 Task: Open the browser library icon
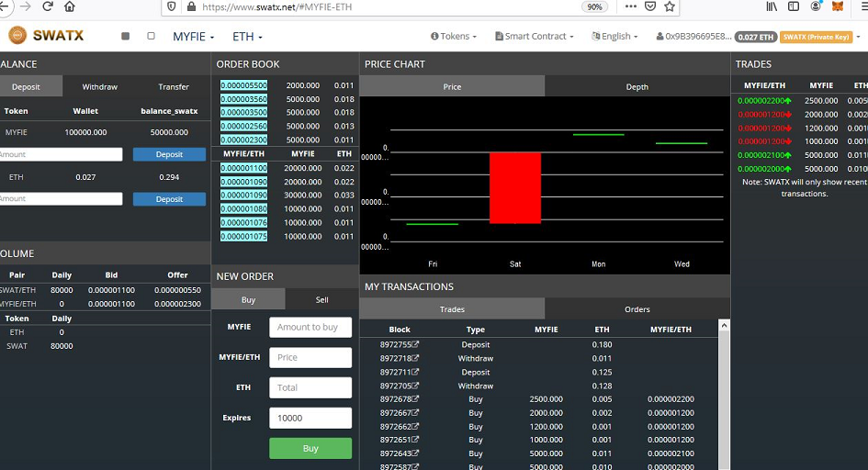[x=772, y=6]
